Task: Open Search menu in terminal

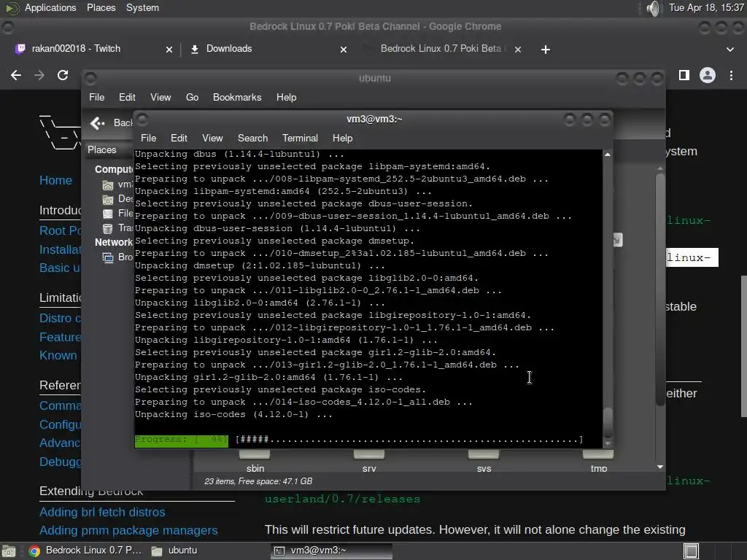Action: click(x=252, y=138)
